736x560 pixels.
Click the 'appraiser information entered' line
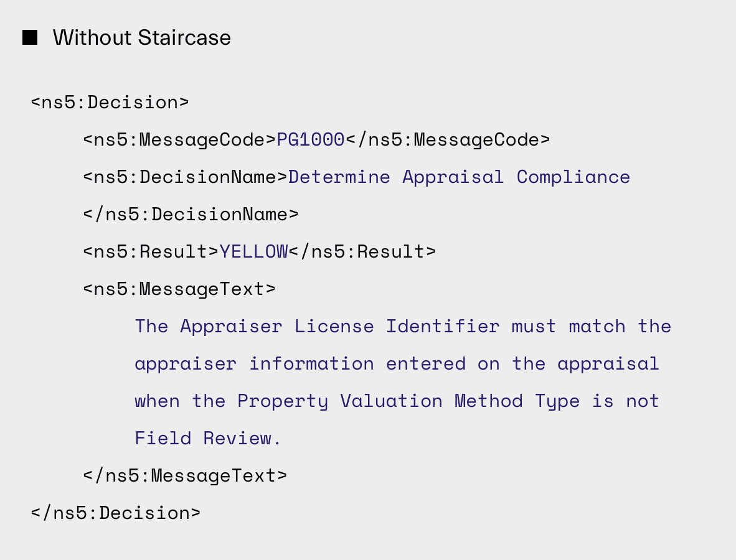point(397,364)
